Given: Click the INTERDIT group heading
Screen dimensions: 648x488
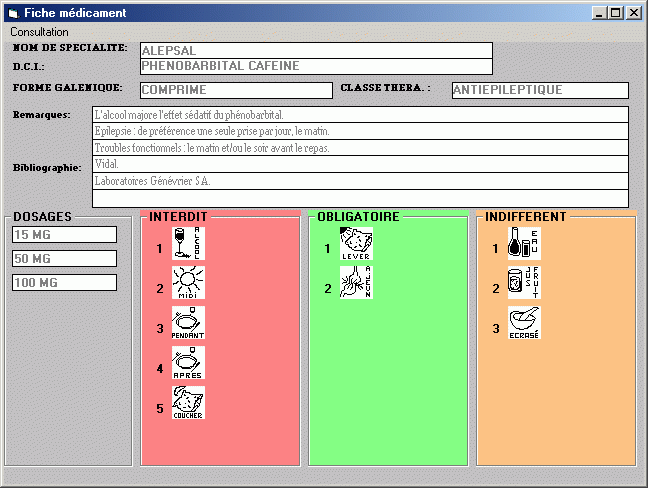Looking at the screenshot, I should 178,217.
